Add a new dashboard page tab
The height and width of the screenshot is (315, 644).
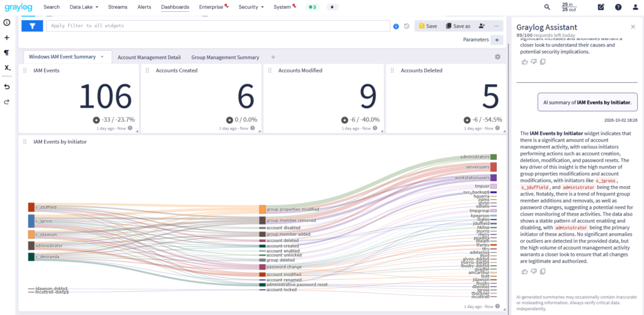[x=273, y=57]
